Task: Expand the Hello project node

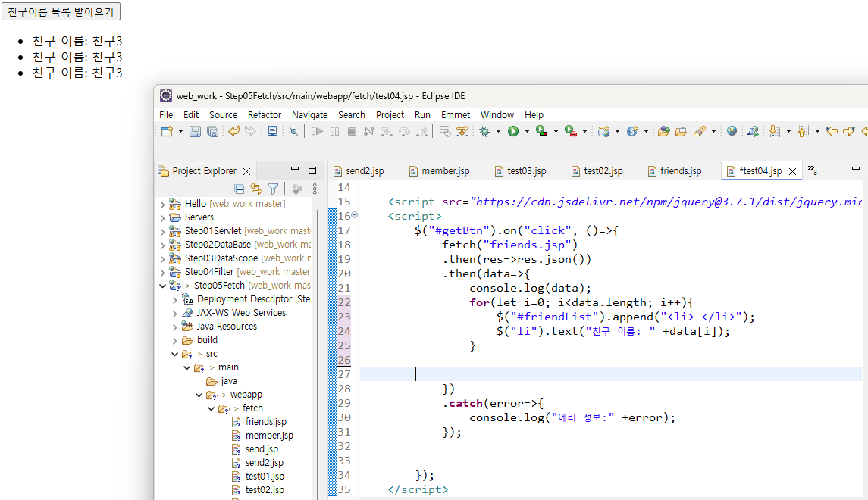Action: coord(162,204)
